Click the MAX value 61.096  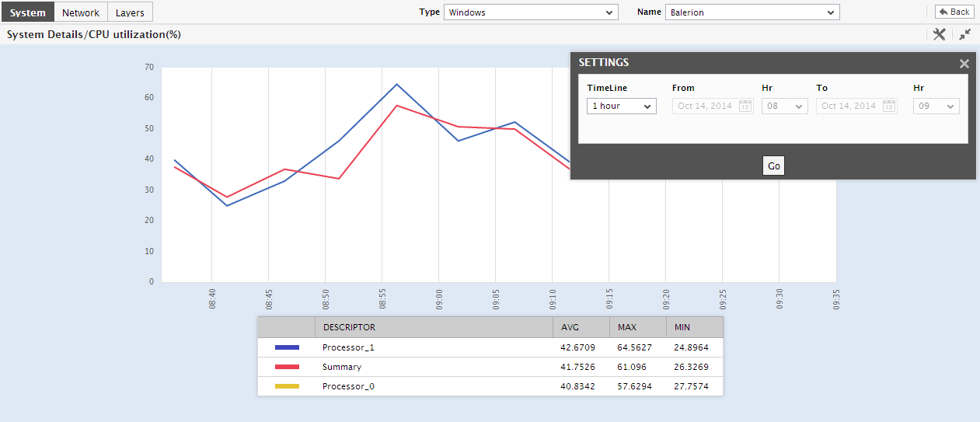(x=632, y=367)
